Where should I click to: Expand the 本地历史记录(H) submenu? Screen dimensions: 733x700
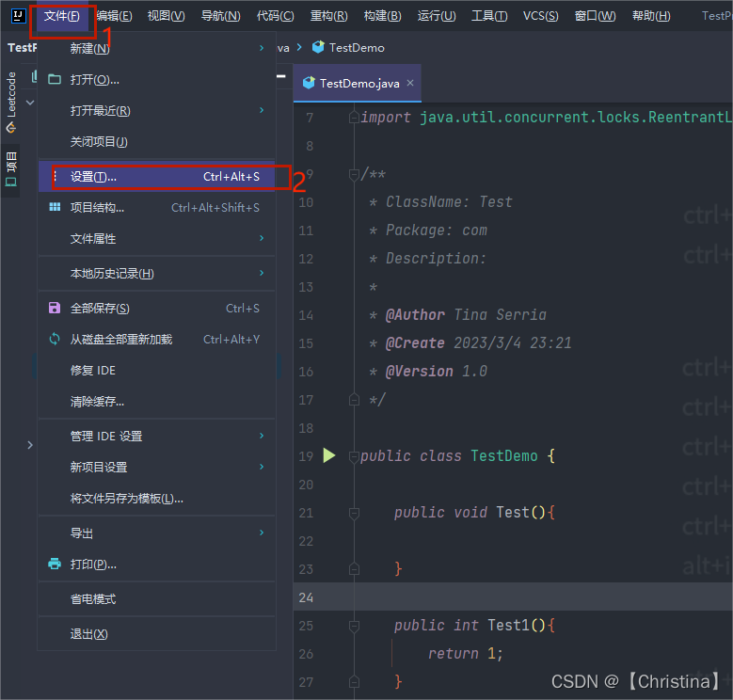point(262,273)
